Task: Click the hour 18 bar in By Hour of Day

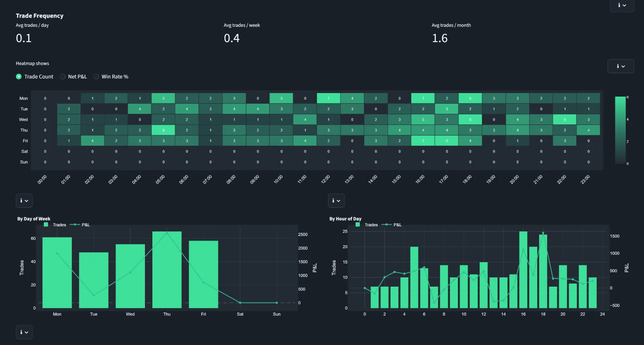Action: (543, 271)
